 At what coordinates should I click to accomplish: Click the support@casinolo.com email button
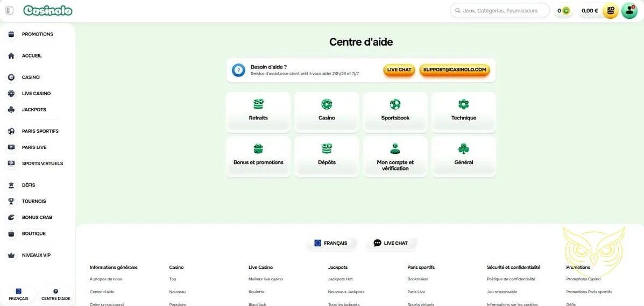tap(455, 70)
